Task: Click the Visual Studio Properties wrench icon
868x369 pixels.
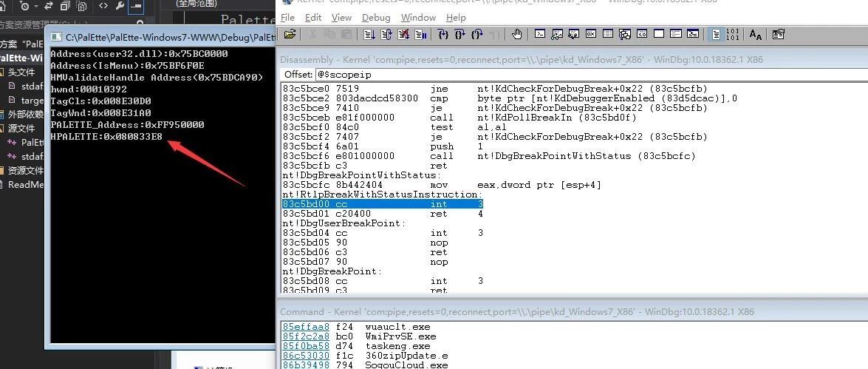Action: coord(120,6)
